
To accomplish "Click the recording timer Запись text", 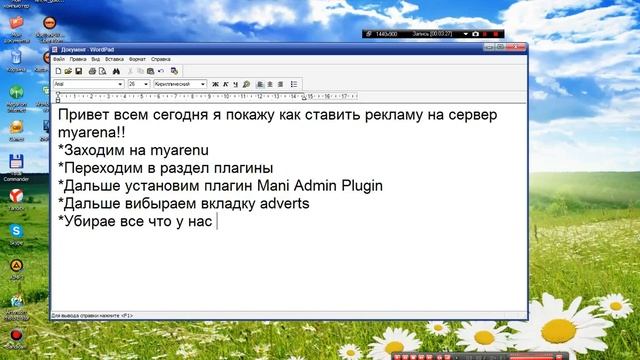I will click(x=432, y=34).
